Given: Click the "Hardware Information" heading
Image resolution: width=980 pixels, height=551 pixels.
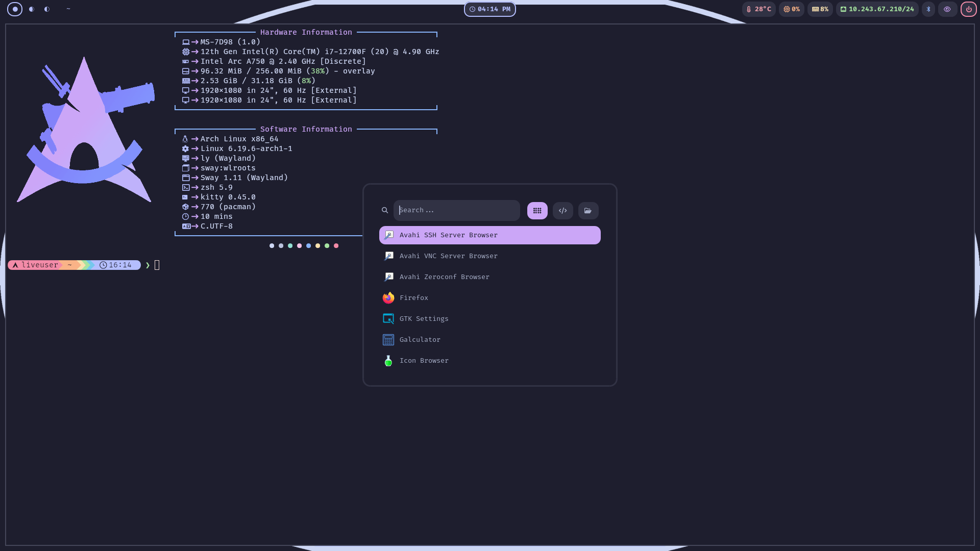Looking at the screenshot, I should coord(306,32).
